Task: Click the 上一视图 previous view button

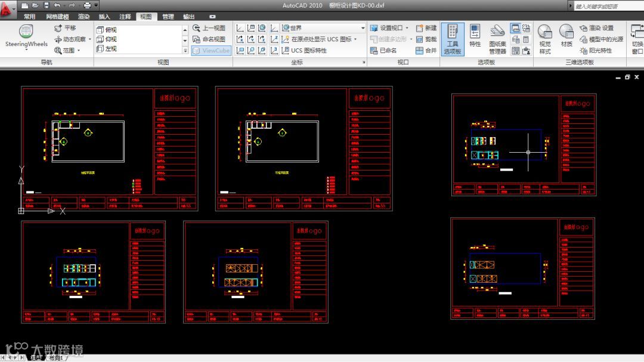Action: tap(209, 28)
